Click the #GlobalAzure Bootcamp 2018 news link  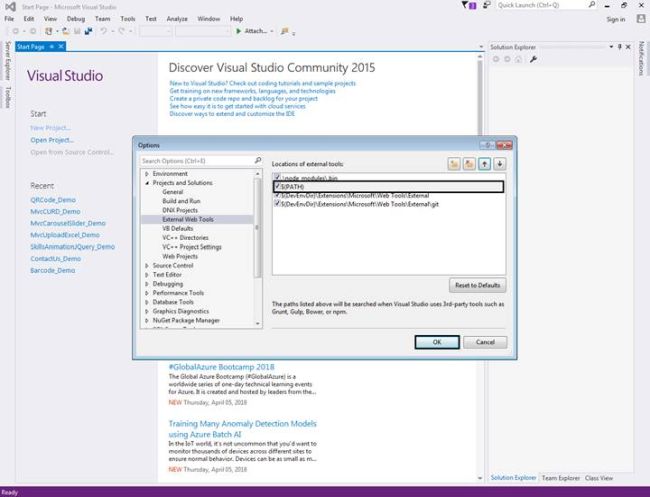point(221,367)
